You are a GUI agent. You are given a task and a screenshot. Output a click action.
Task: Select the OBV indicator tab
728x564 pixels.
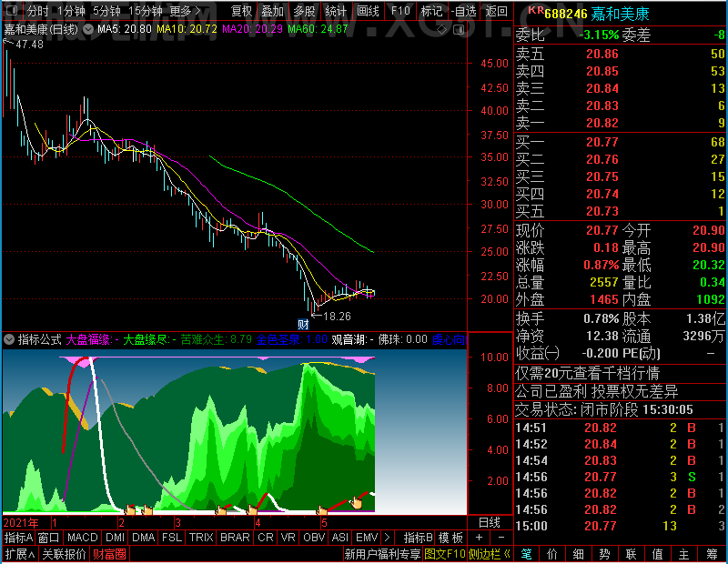(314, 538)
